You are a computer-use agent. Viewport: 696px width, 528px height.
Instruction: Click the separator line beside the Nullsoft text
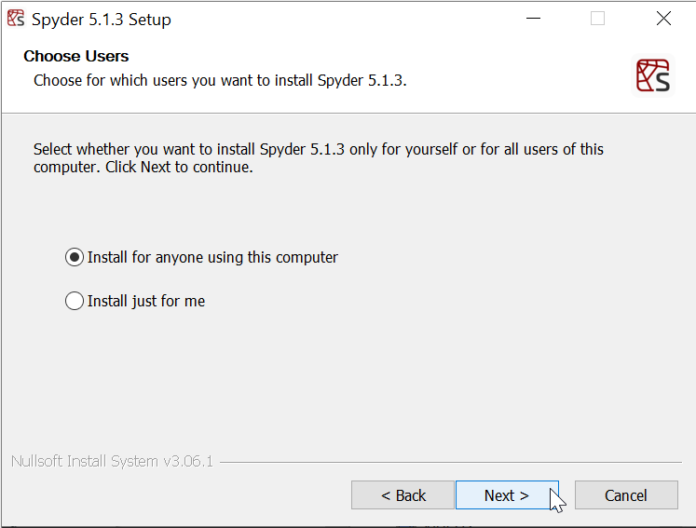click(x=450, y=463)
